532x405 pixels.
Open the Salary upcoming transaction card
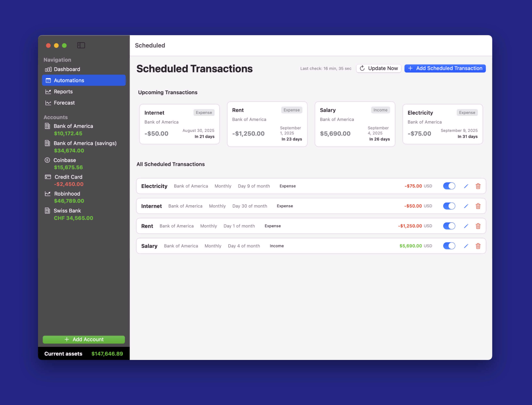(x=355, y=124)
